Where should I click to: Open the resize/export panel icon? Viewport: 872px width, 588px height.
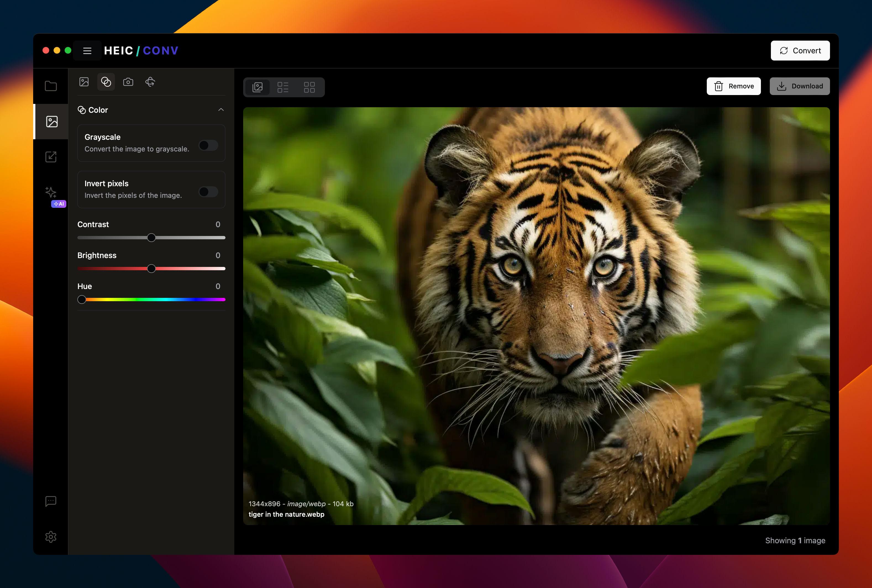tap(51, 156)
